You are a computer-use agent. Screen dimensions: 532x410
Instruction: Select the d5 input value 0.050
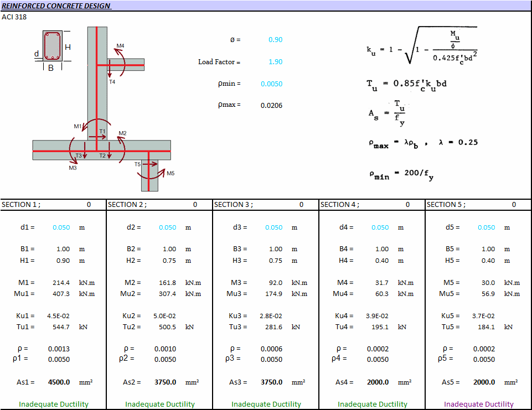click(x=486, y=227)
